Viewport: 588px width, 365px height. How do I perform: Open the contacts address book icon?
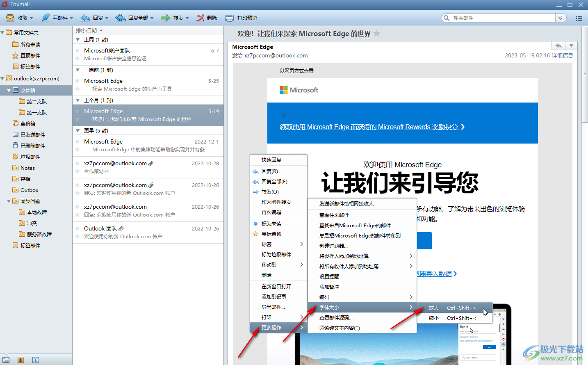(21, 360)
